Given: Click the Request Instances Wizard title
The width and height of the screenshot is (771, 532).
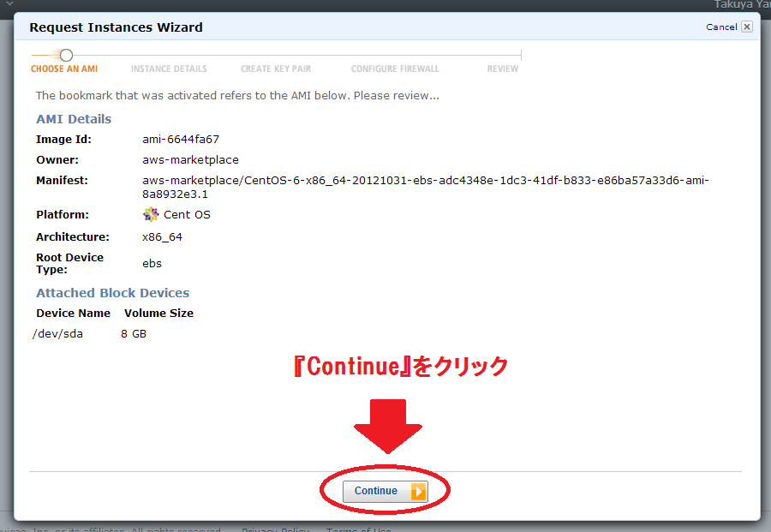Looking at the screenshot, I should click(116, 27).
